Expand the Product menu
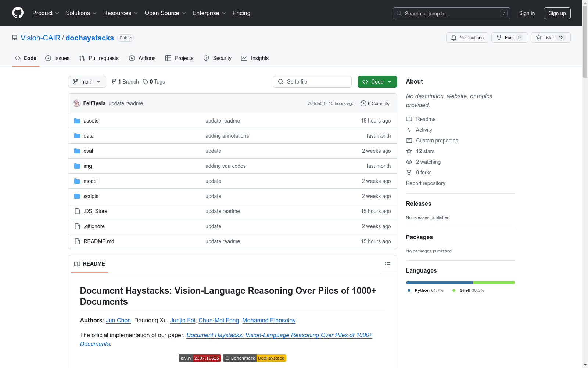The image size is (588, 368). click(x=46, y=13)
